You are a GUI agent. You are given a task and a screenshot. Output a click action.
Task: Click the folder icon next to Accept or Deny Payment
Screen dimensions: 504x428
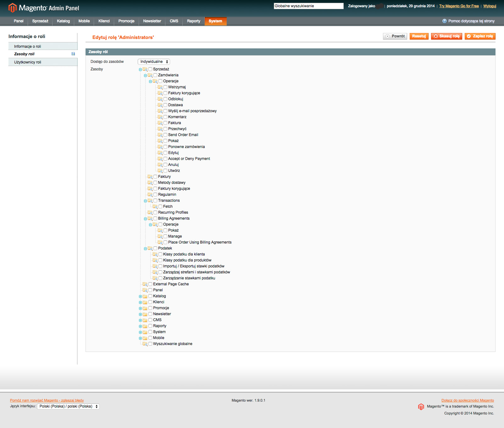[160, 159]
